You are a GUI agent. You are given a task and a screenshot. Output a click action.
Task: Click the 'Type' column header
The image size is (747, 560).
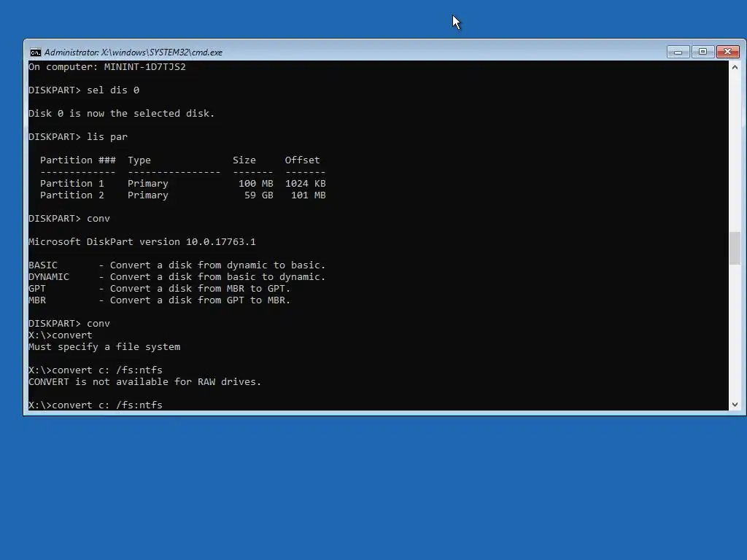(x=139, y=160)
